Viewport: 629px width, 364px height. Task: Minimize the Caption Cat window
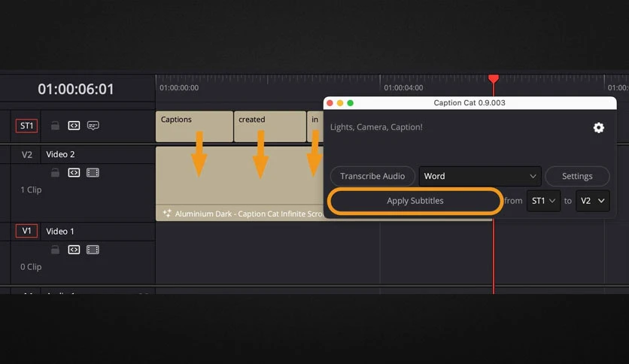click(x=340, y=103)
